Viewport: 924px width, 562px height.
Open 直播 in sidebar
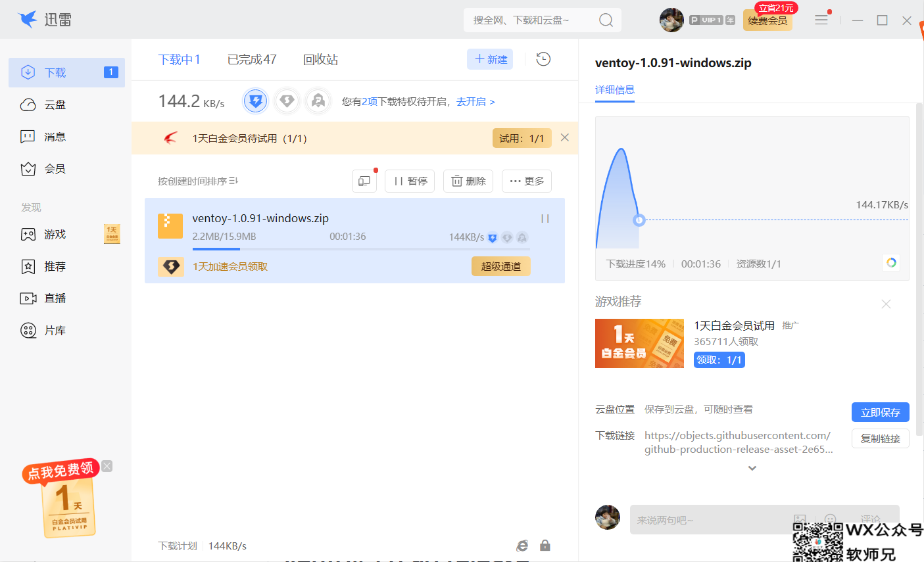pyautogui.click(x=66, y=298)
